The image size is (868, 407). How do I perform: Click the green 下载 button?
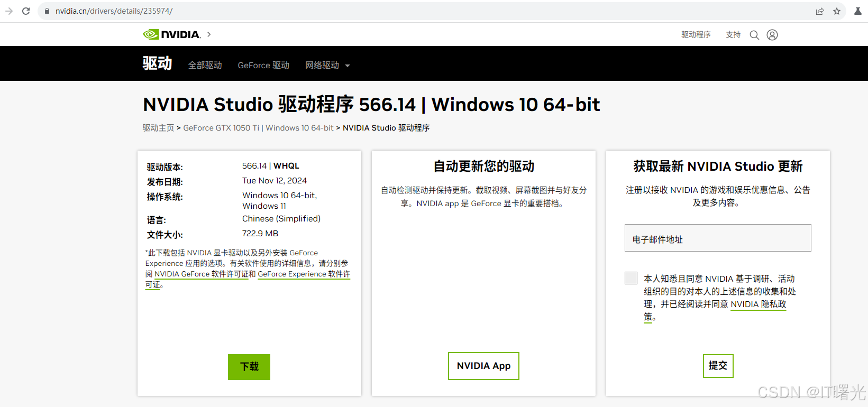click(x=249, y=367)
